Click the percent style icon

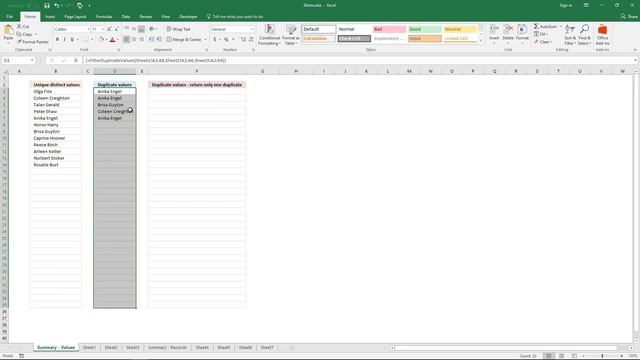226,40
